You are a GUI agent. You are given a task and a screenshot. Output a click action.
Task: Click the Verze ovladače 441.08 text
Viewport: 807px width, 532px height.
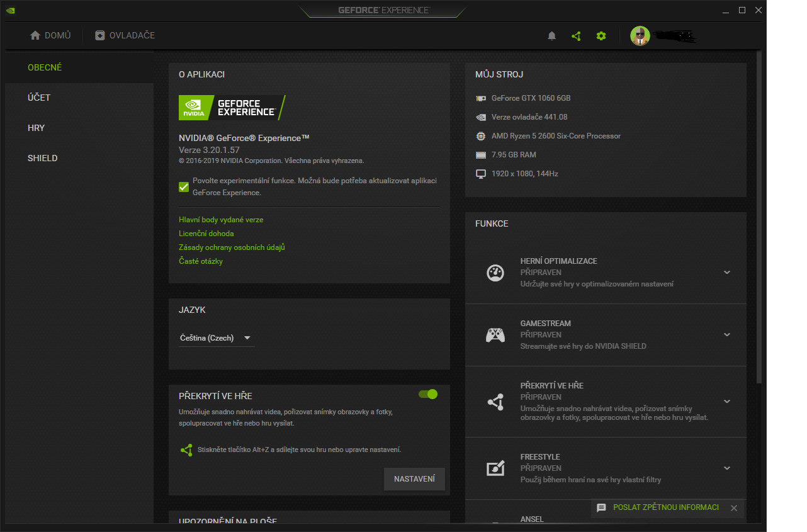point(529,117)
